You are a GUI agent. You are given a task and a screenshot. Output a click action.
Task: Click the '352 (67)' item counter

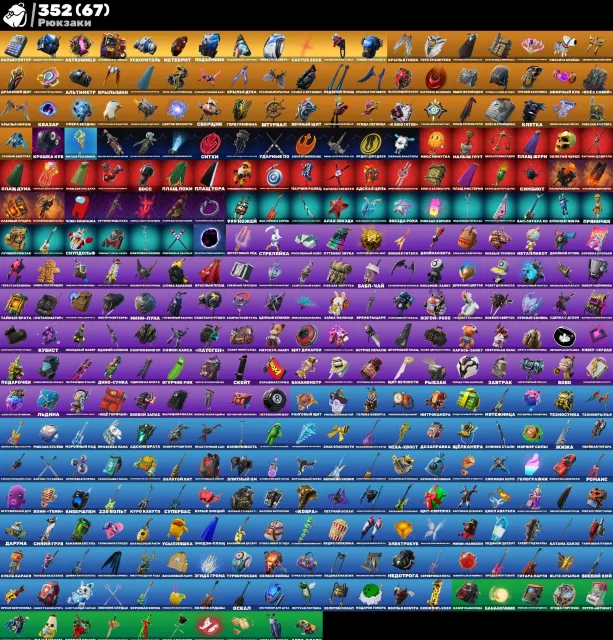point(74,10)
